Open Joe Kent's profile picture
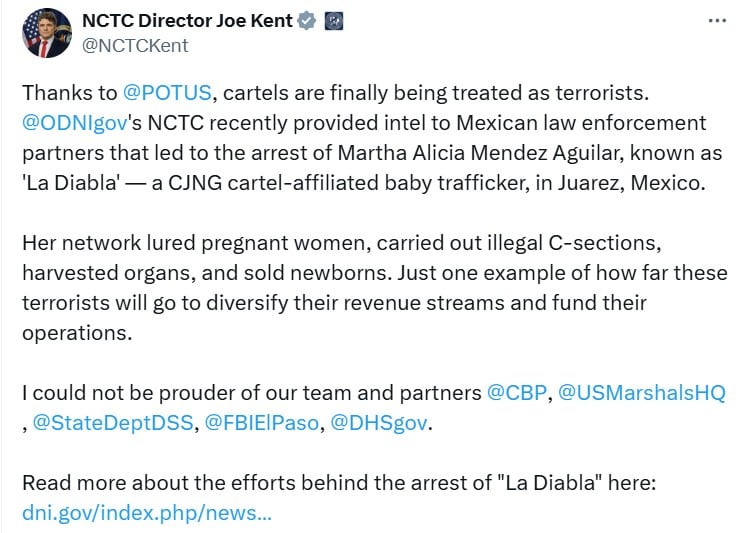The image size is (742, 533). coord(47,33)
